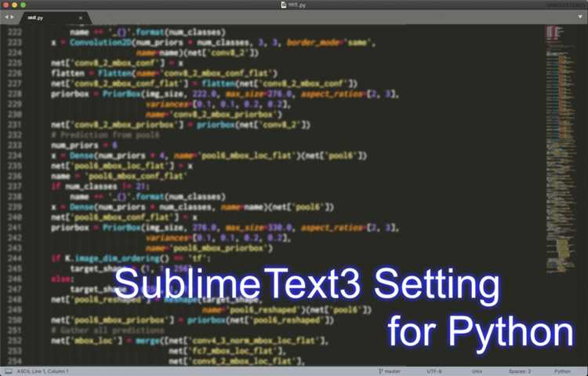Click the git branch 'master' in the status bar
Image resolution: width=588 pixels, height=376 pixels.
pos(390,371)
